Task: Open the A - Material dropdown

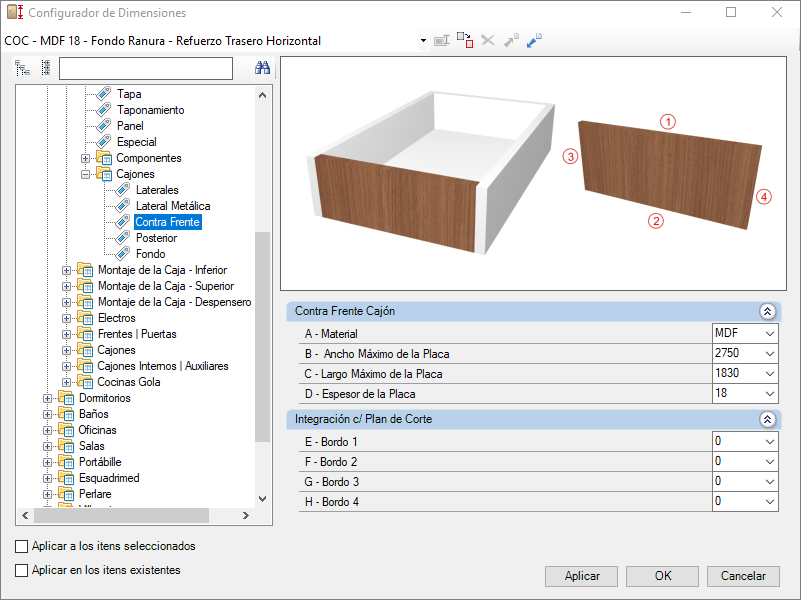Action: [x=769, y=334]
